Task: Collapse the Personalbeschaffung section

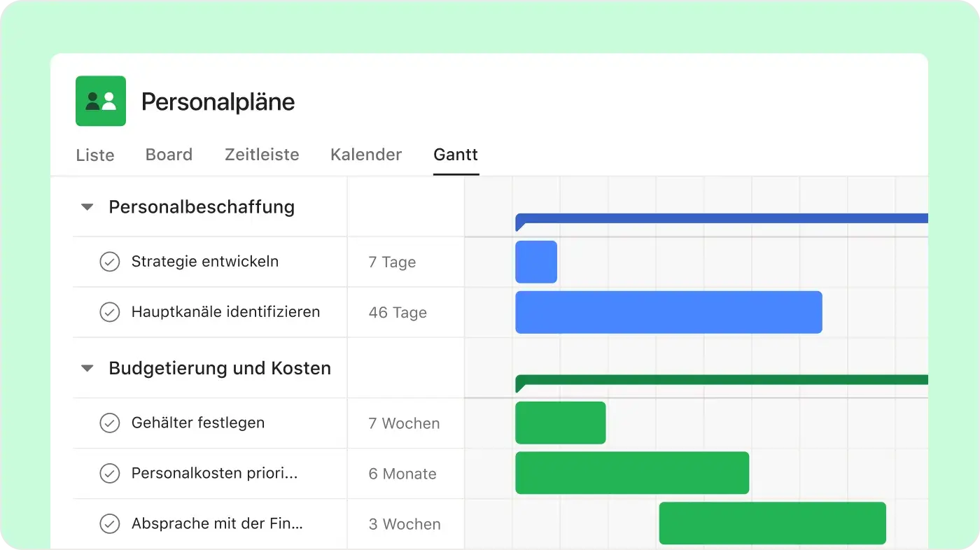Action: (x=87, y=207)
